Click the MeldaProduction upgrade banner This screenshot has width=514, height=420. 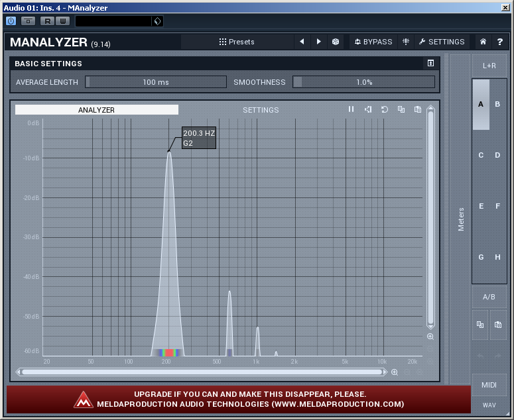click(239, 399)
